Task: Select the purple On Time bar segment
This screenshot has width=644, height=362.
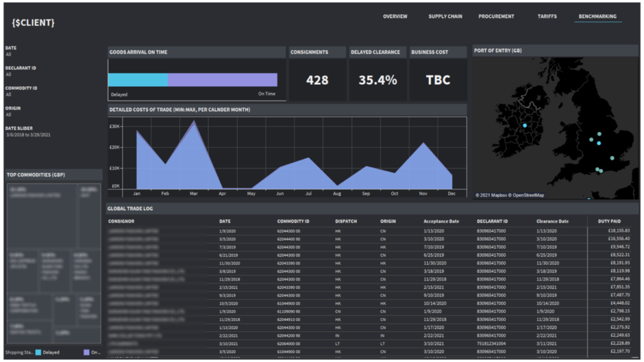Action: (223, 80)
